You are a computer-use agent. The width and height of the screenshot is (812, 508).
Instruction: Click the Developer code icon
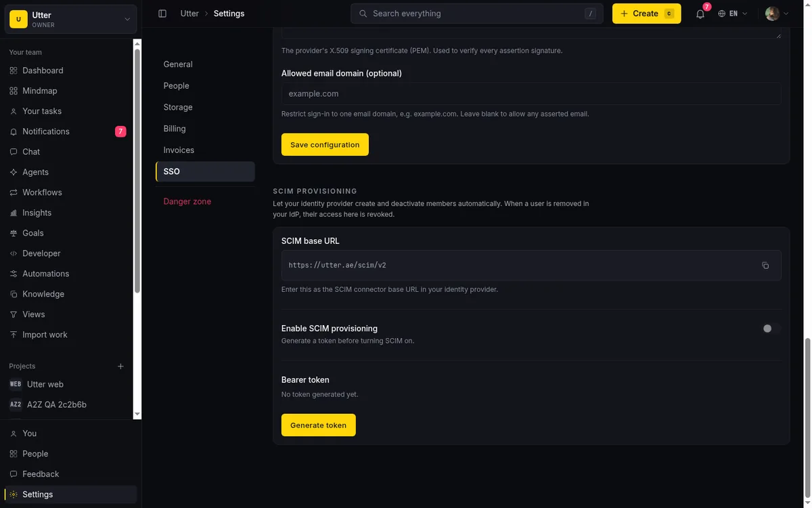pos(14,253)
